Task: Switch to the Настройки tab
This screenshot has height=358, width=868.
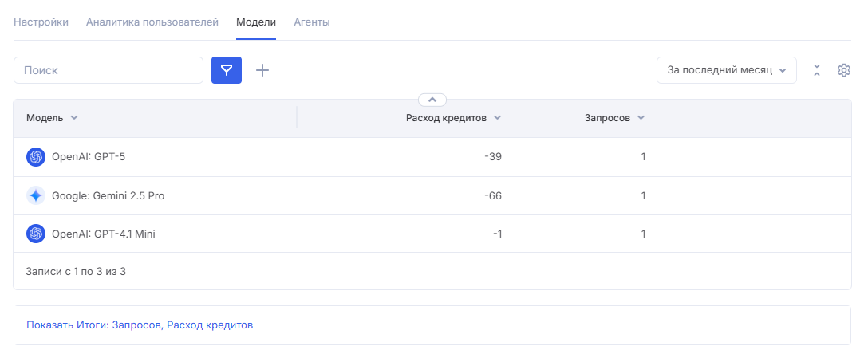Action: click(x=41, y=22)
